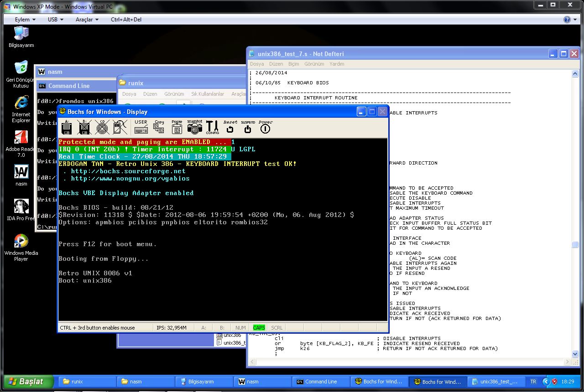
Task: Click the NUM indicator in Bochs status bar
Action: pos(240,328)
